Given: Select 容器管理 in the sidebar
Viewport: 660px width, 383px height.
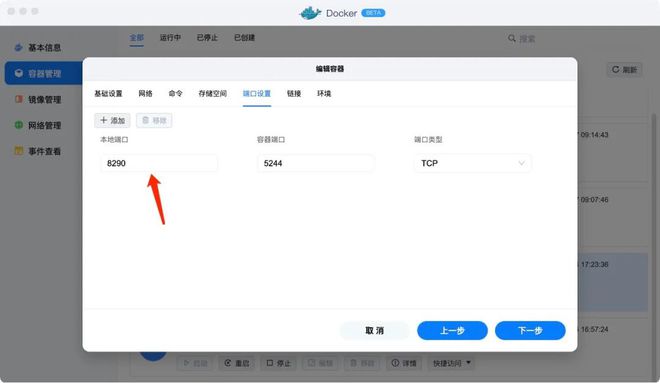Looking at the screenshot, I should pos(44,73).
